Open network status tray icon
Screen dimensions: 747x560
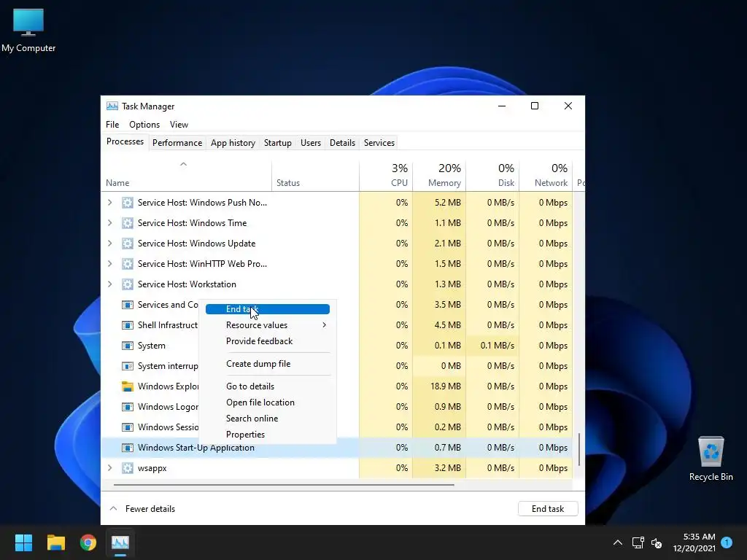pyautogui.click(x=638, y=542)
